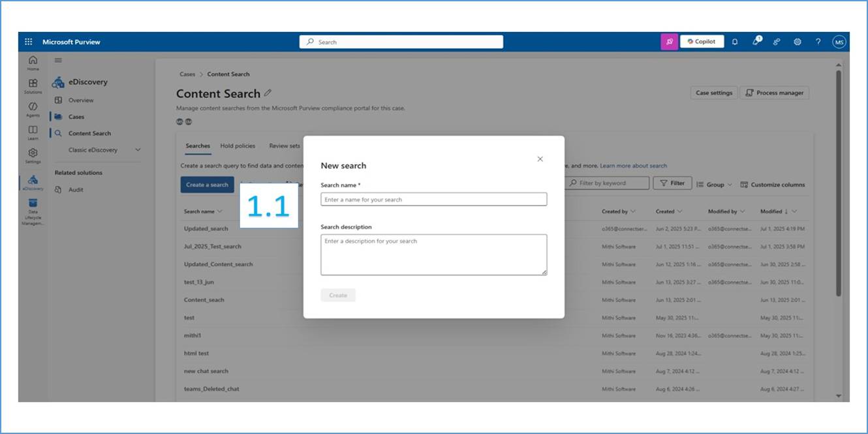Open Learn in the left rail
The height and width of the screenshot is (434, 868).
click(x=33, y=132)
